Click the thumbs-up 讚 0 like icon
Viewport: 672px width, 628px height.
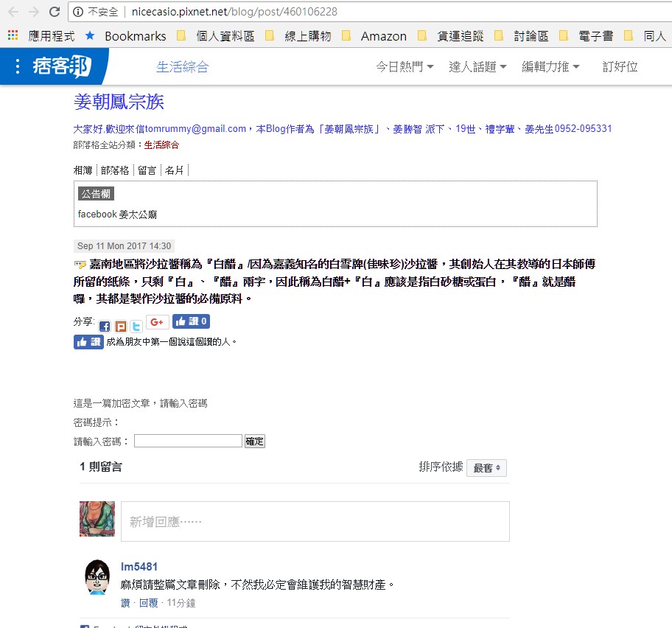pos(191,321)
